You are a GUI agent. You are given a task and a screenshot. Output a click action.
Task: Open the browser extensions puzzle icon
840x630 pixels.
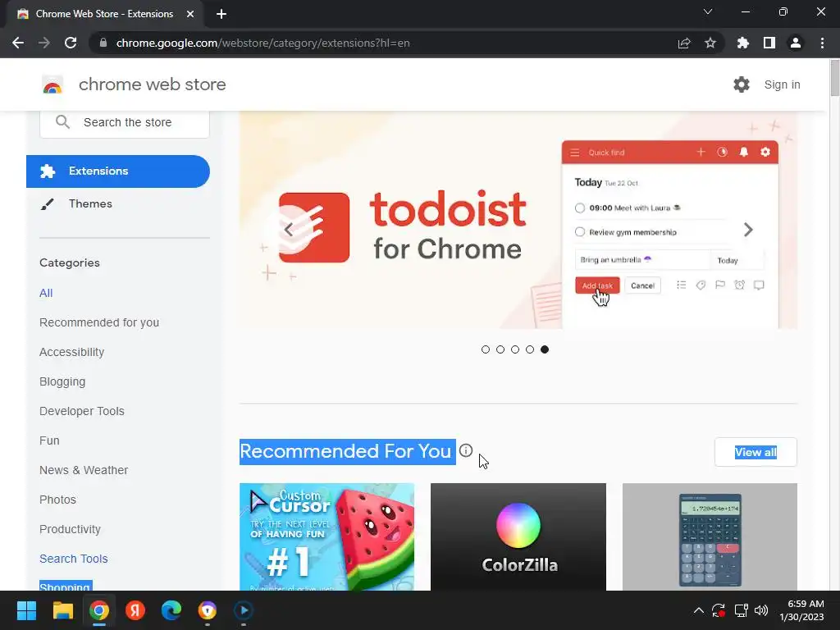tap(743, 43)
